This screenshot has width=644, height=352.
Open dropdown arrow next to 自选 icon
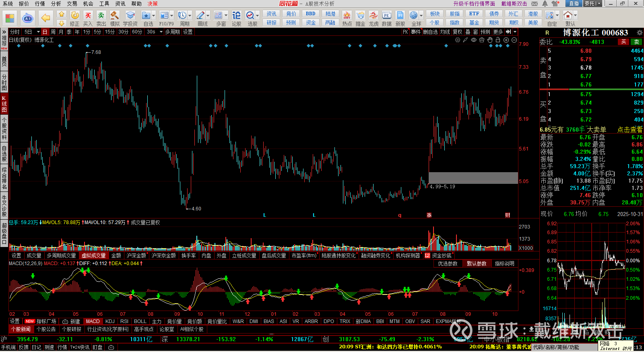154,16
